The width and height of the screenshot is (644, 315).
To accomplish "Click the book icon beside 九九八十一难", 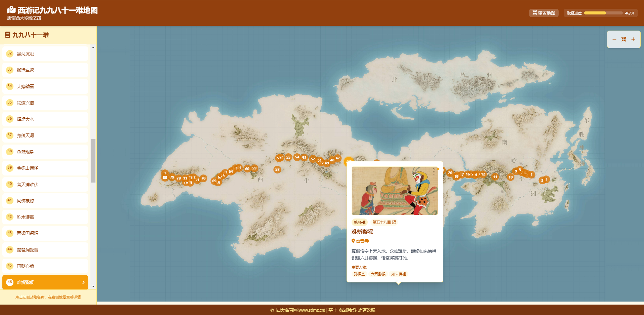I will click(x=7, y=35).
